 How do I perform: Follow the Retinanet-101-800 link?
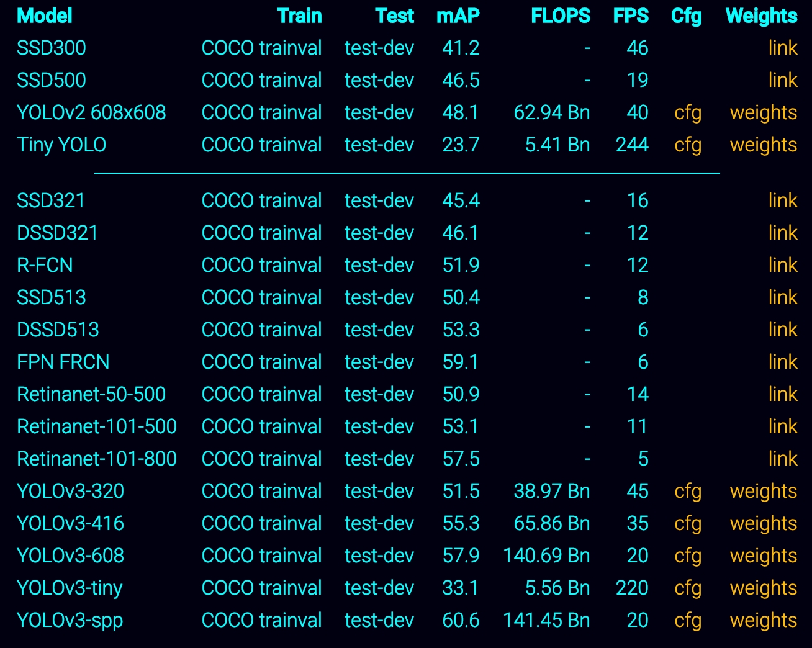[782, 459]
